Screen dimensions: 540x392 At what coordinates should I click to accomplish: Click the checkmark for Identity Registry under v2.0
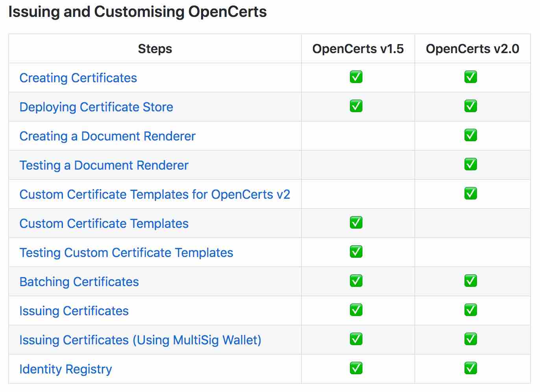(471, 368)
